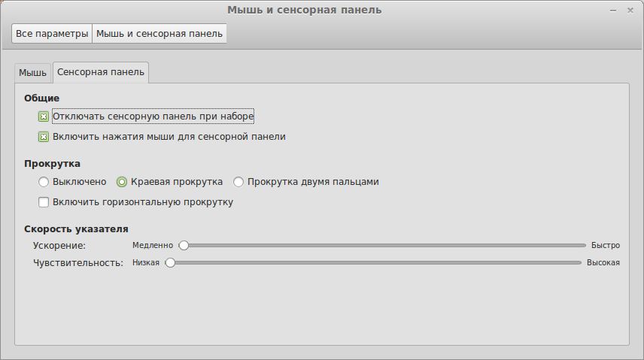Click the 'Скорость указателя' section heading
Viewport: 644px width, 360px height.
pos(77,229)
